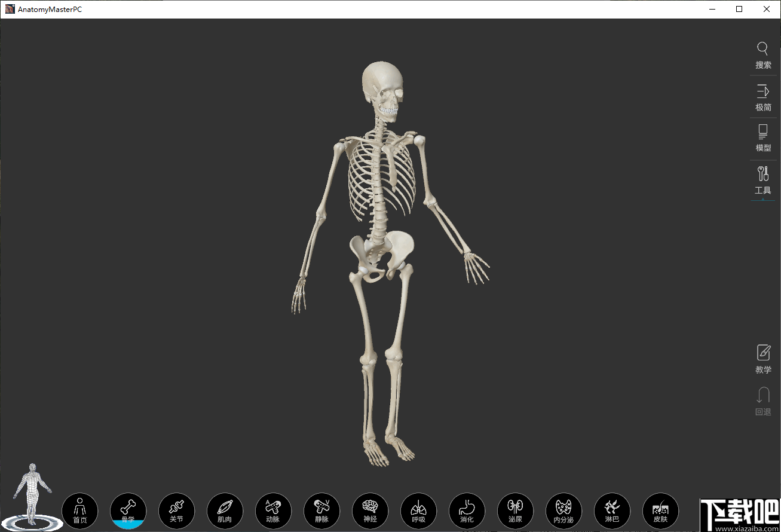
Task: Show the 神经 nervous system
Action: pyautogui.click(x=370, y=510)
